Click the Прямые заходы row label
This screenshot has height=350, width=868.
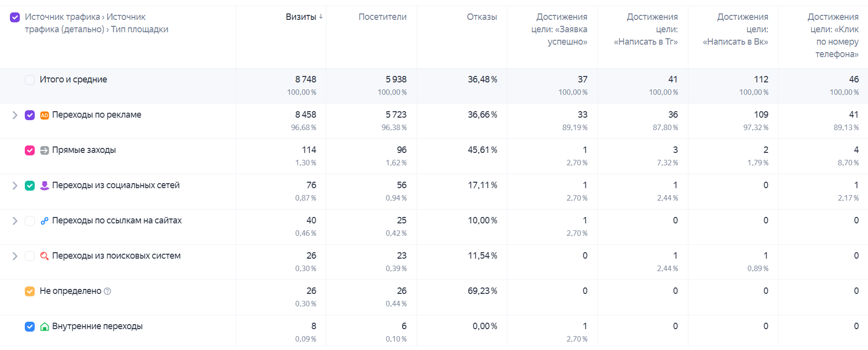click(84, 150)
